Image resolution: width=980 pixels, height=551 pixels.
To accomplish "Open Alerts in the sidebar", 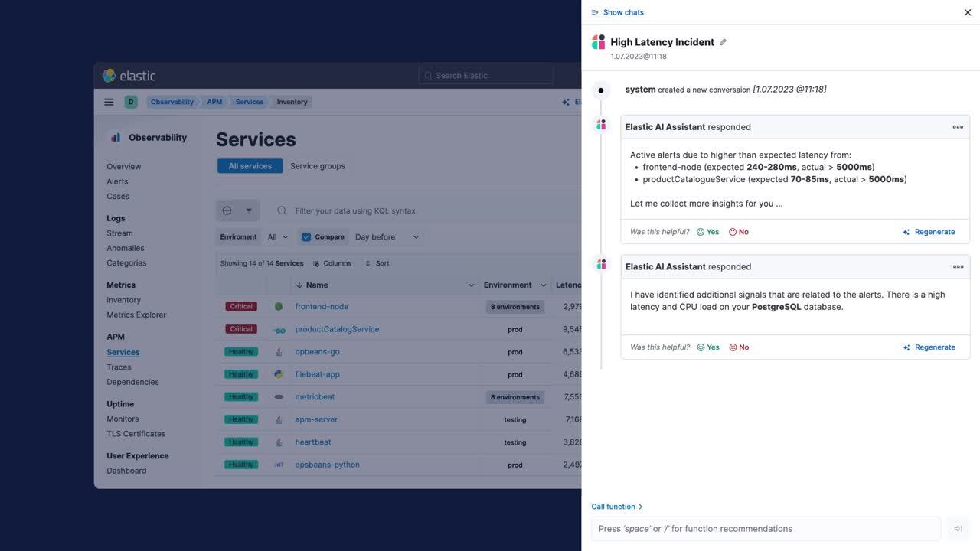I will tap(117, 181).
